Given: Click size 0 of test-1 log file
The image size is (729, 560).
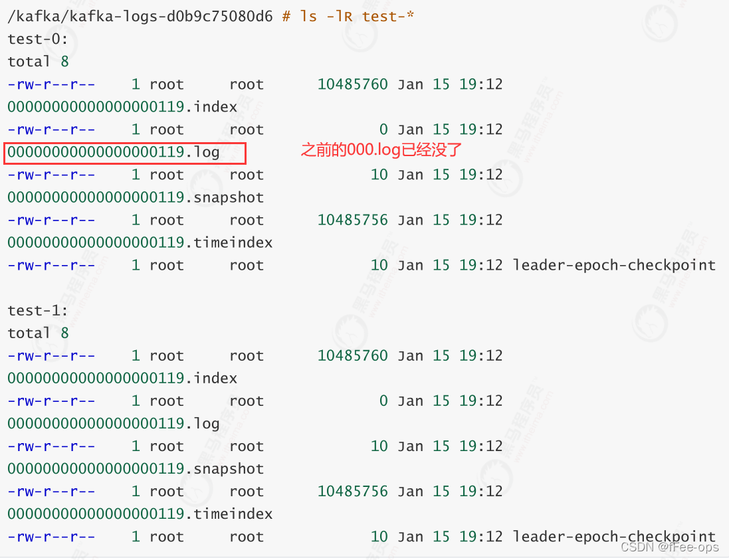Looking at the screenshot, I should (x=383, y=401).
